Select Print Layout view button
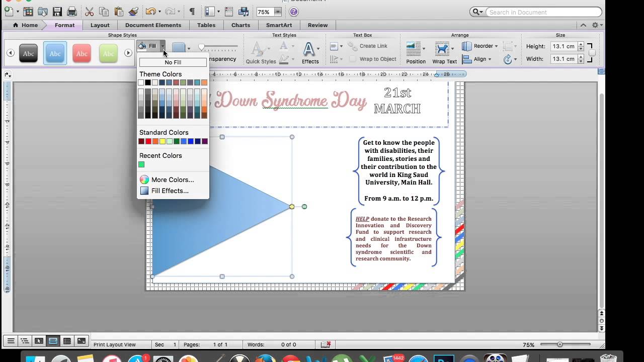The width and height of the screenshot is (644, 362). [53, 341]
